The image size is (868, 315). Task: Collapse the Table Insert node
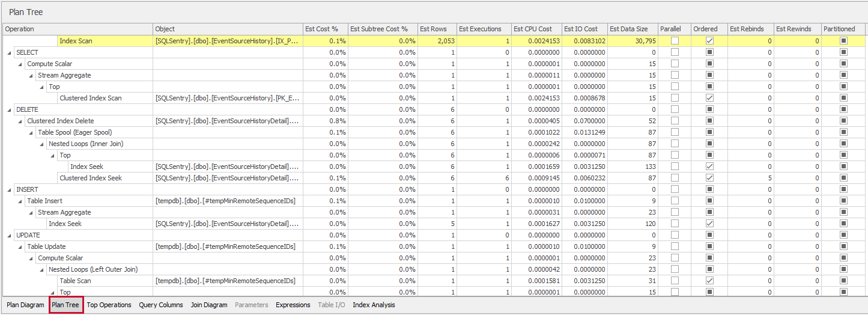(20, 201)
